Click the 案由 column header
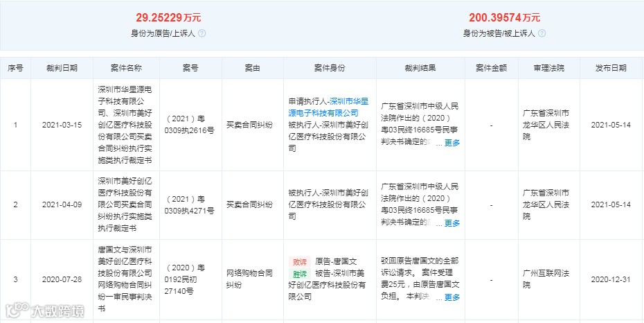Screen dimensions: 644x323 pos(253,68)
